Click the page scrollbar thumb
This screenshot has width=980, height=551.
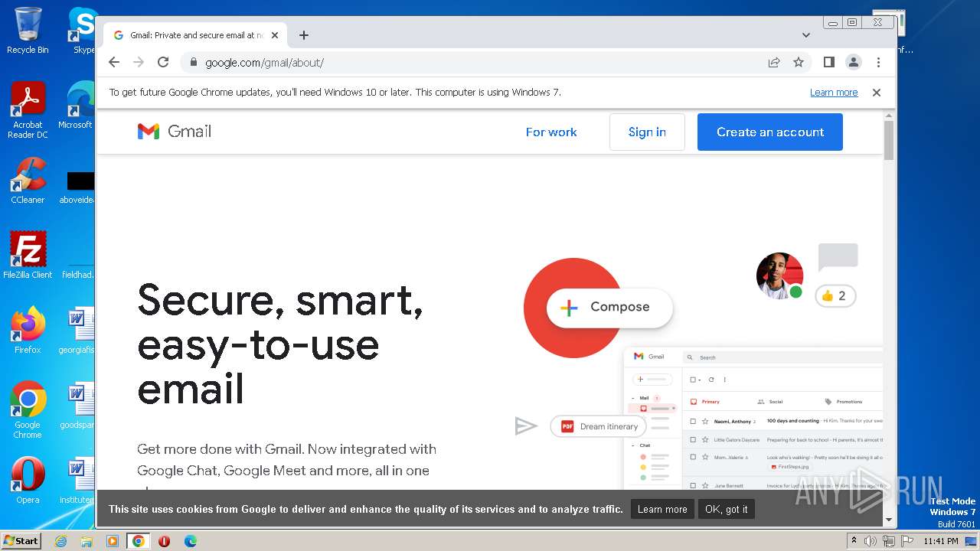889,141
